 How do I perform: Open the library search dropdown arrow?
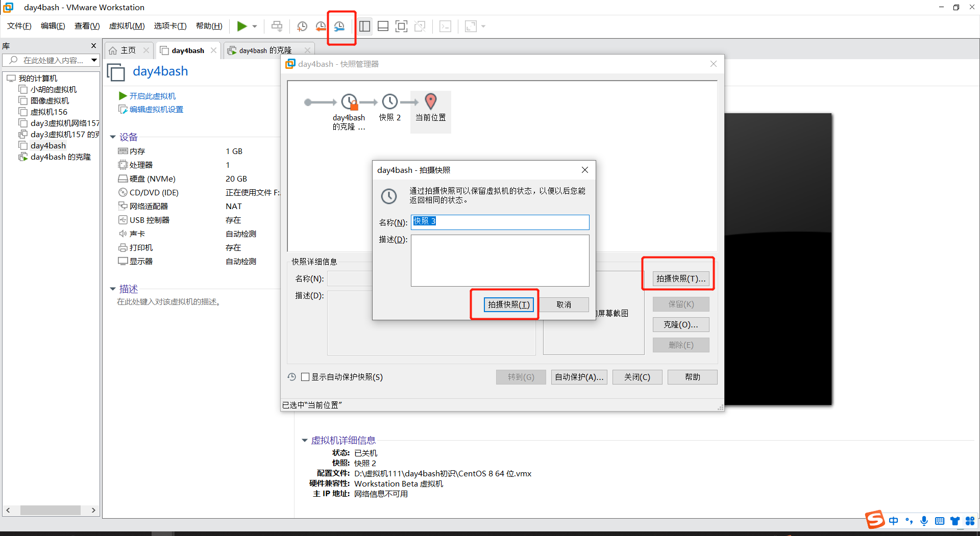coord(94,60)
